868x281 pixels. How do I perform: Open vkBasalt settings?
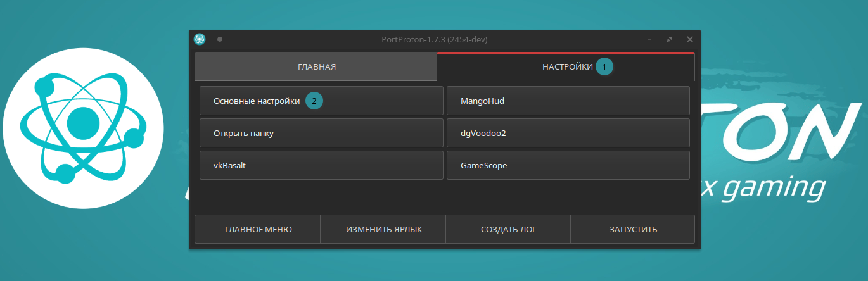click(321, 165)
